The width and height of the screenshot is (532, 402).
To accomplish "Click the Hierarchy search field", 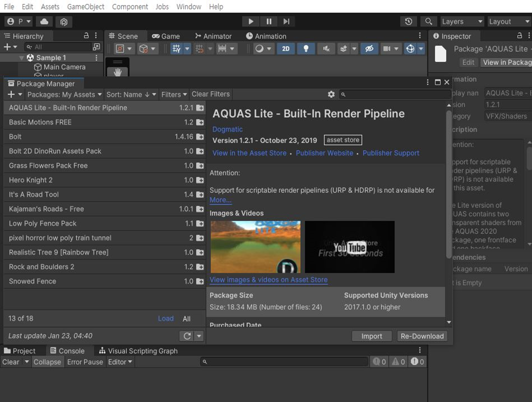I will pos(58,47).
